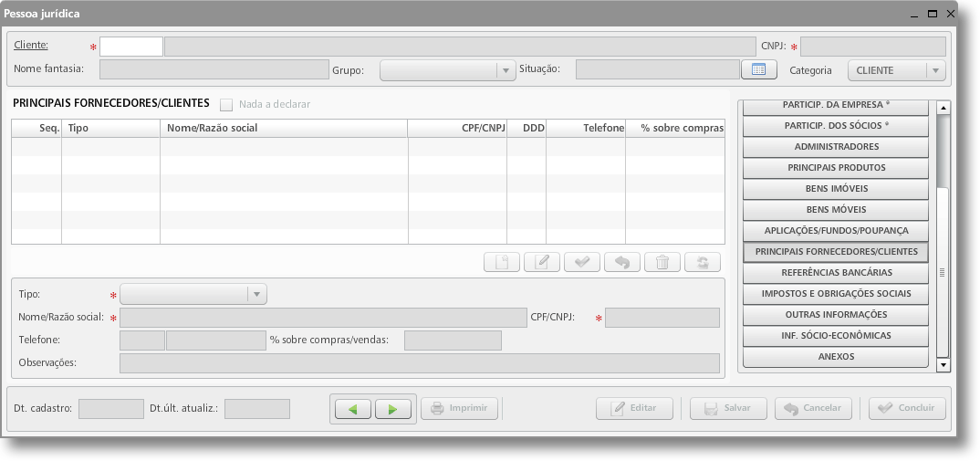Click the new record icon under the table
Image resolution: width=980 pixels, height=461 pixels.
(x=502, y=262)
